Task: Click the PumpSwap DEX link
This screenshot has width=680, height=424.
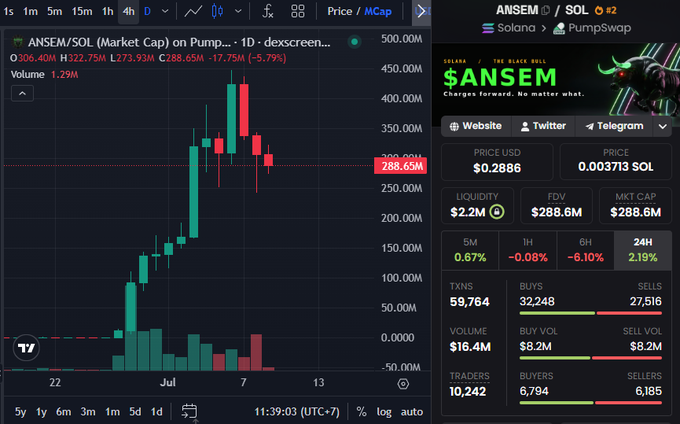Action: coord(592,28)
